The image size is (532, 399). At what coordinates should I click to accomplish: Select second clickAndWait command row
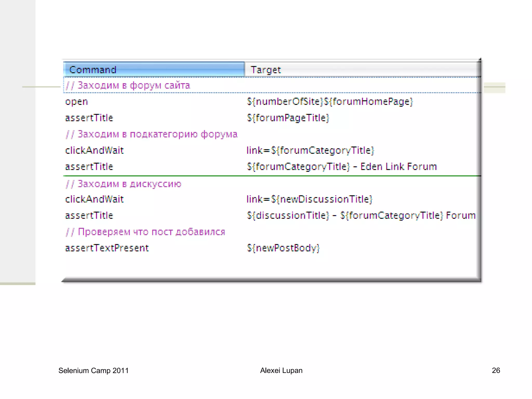click(x=94, y=199)
